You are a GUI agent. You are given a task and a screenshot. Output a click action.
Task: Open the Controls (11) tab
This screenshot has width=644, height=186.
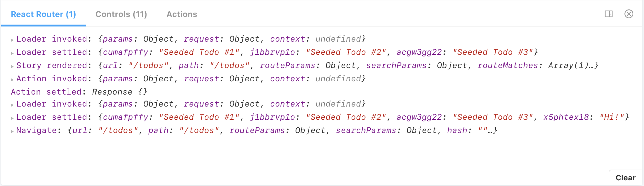(x=121, y=14)
